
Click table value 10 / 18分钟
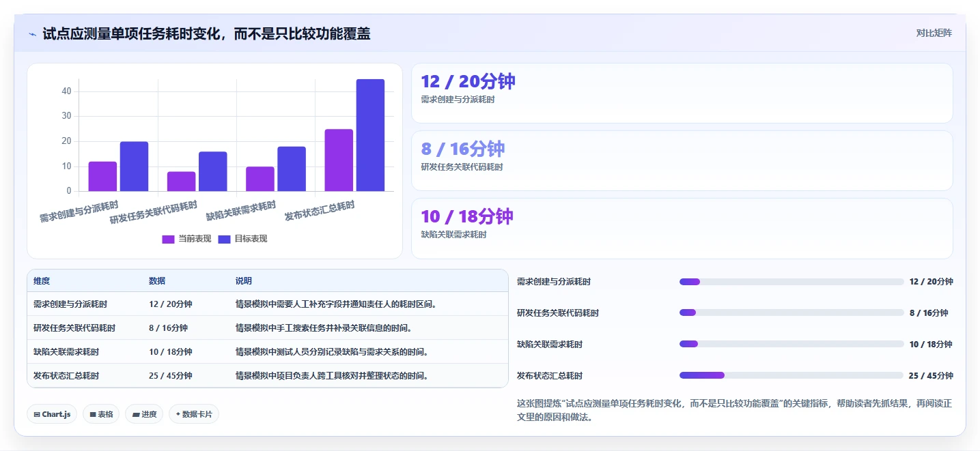tap(171, 352)
